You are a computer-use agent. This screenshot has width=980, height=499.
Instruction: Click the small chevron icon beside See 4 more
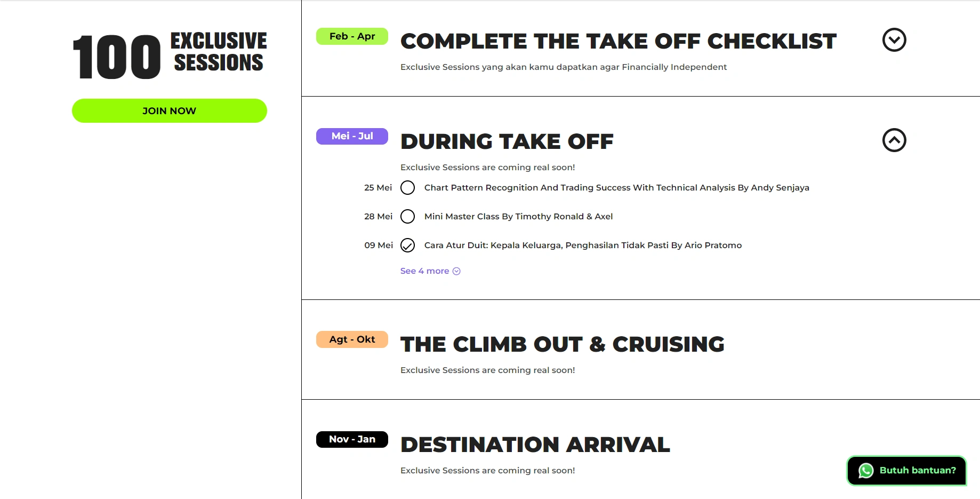coord(456,271)
